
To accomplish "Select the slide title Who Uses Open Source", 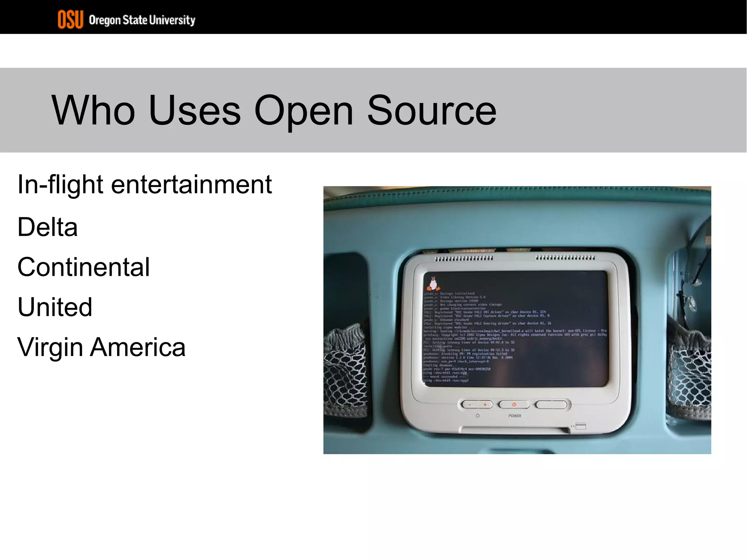I will tap(274, 110).
